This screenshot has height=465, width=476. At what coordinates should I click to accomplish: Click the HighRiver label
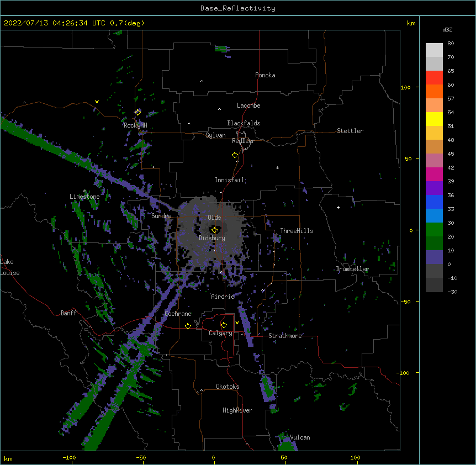pyautogui.click(x=237, y=410)
